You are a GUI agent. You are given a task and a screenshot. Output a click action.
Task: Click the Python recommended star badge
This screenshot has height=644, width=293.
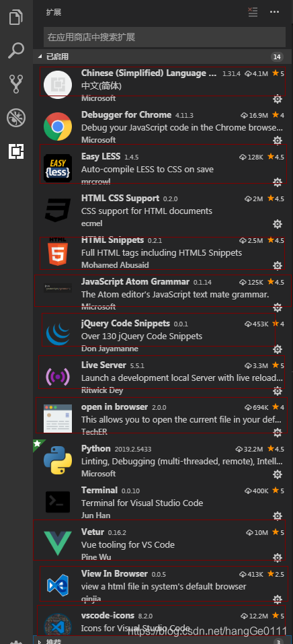click(x=38, y=443)
